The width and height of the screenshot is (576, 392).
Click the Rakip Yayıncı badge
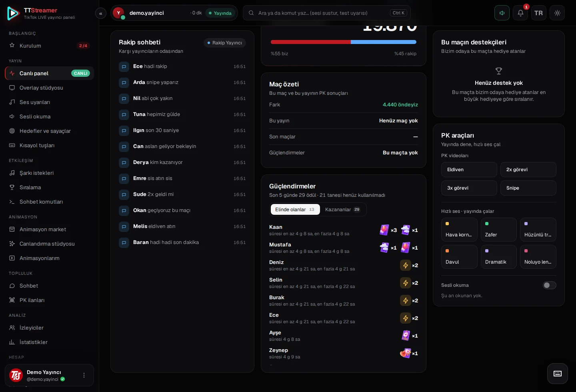[x=225, y=43]
